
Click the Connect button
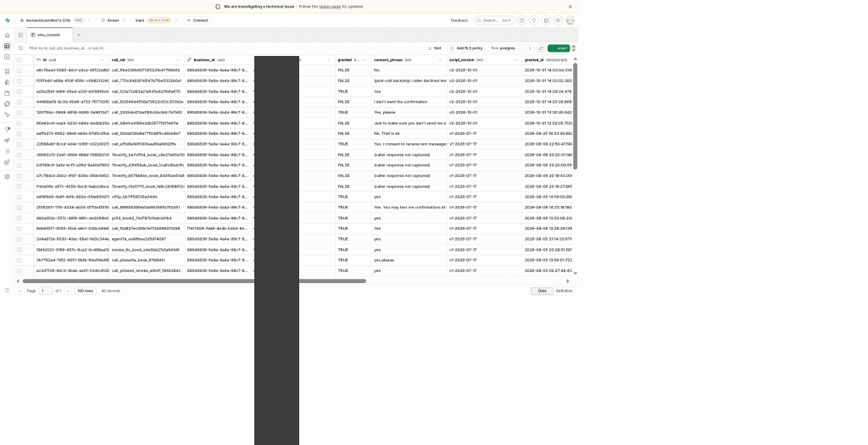pos(197,20)
